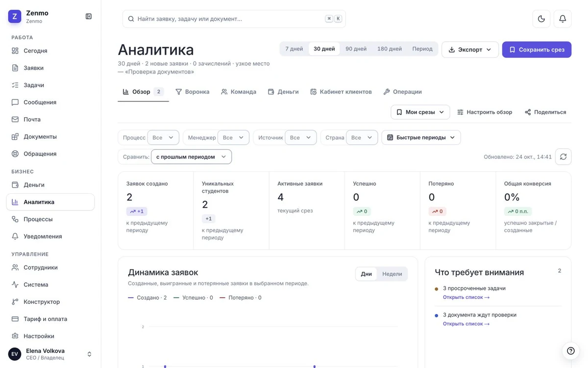The width and height of the screenshot is (588, 368).
Task: Select 180 дней period
Action: pos(390,49)
